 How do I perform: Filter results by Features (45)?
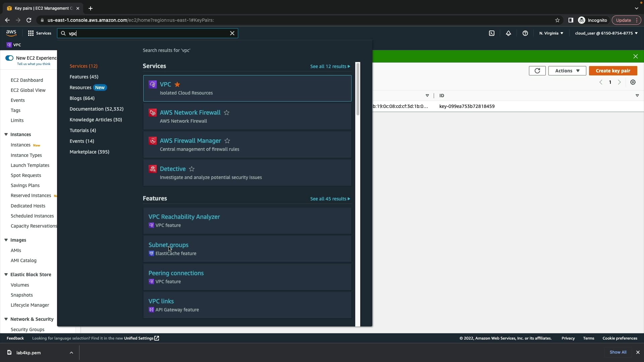(x=84, y=77)
